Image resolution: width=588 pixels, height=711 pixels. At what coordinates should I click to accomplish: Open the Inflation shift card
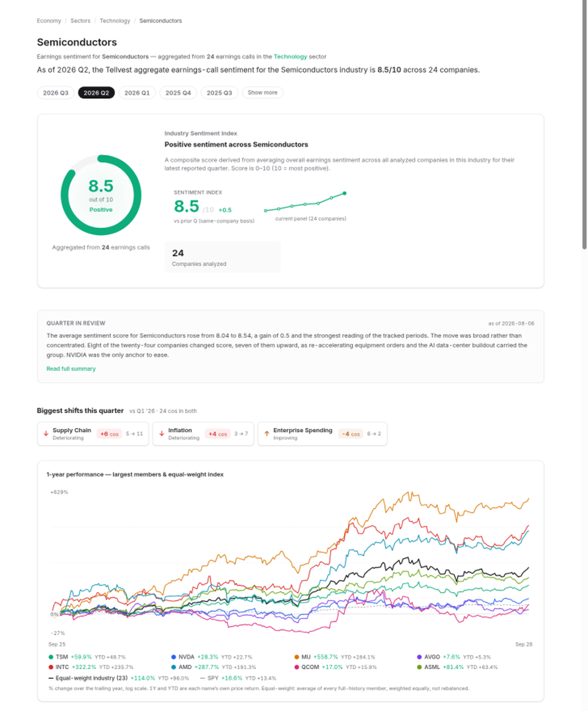pyautogui.click(x=203, y=434)
